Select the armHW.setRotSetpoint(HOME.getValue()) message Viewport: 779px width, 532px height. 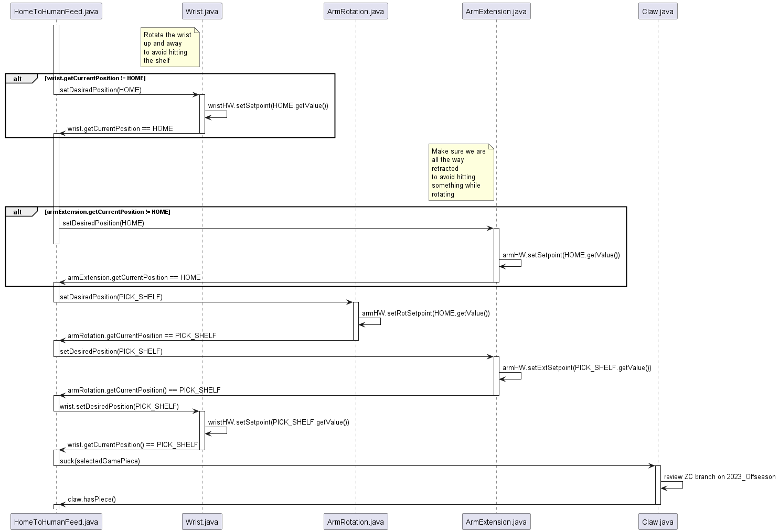pyautogui.click(x=425, y=313)
